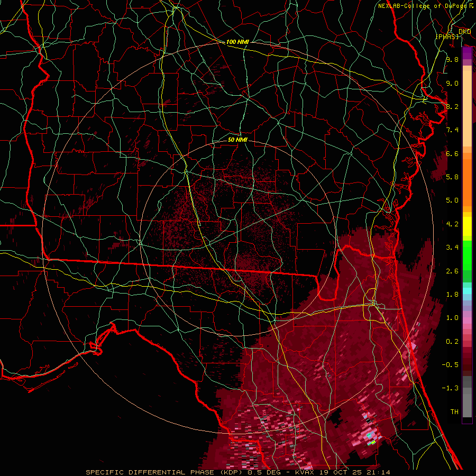Click the "100 NMI" range ring label
The height and width of the screenshot is (476, 476).
point(237,42)
